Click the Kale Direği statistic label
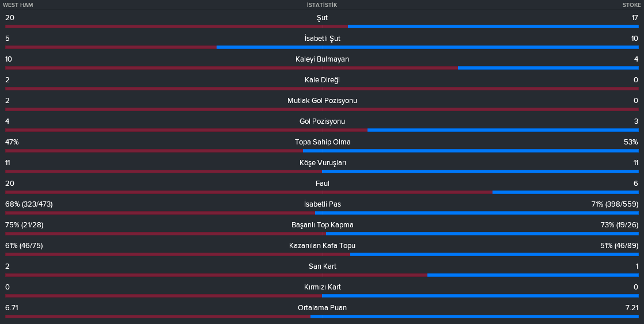 click(x=323, y=80)
